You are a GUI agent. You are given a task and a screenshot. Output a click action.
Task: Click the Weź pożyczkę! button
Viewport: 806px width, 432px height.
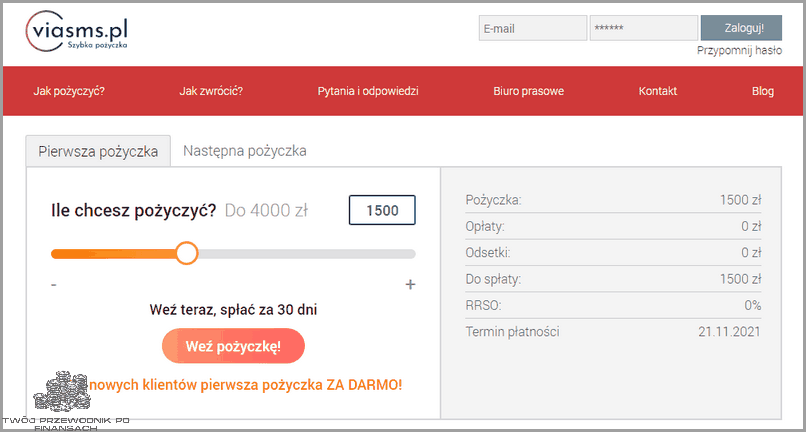233,346
